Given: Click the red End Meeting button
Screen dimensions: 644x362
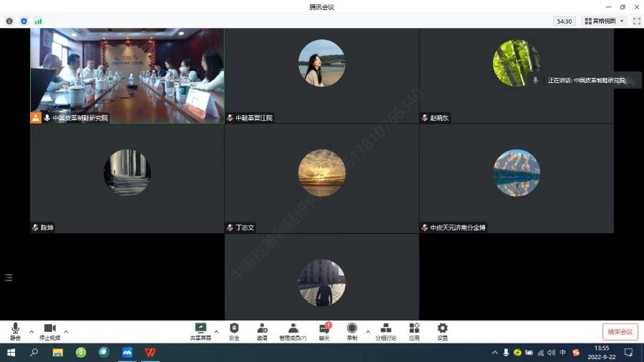Looking at the screenshot, I should [x=620, y=332].
